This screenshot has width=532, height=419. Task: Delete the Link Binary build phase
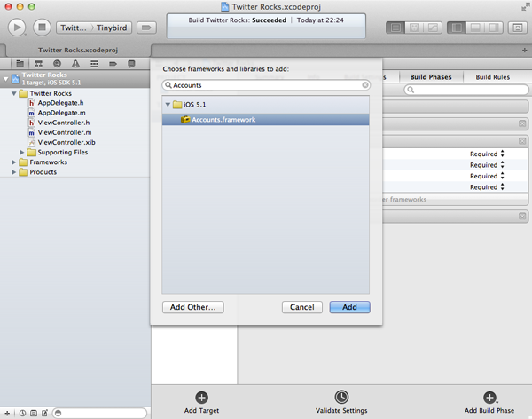pos(522,141)
